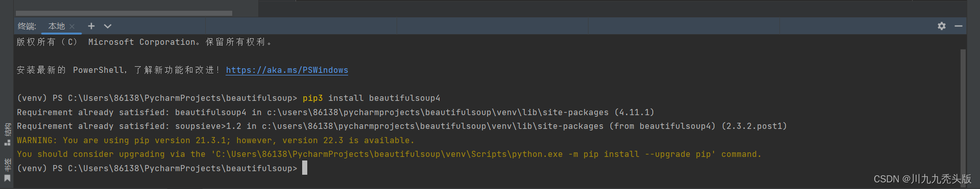Click the beautifulsoup4 (4.11.1) requirement line
980x189 pixels.
pos(335,113)
